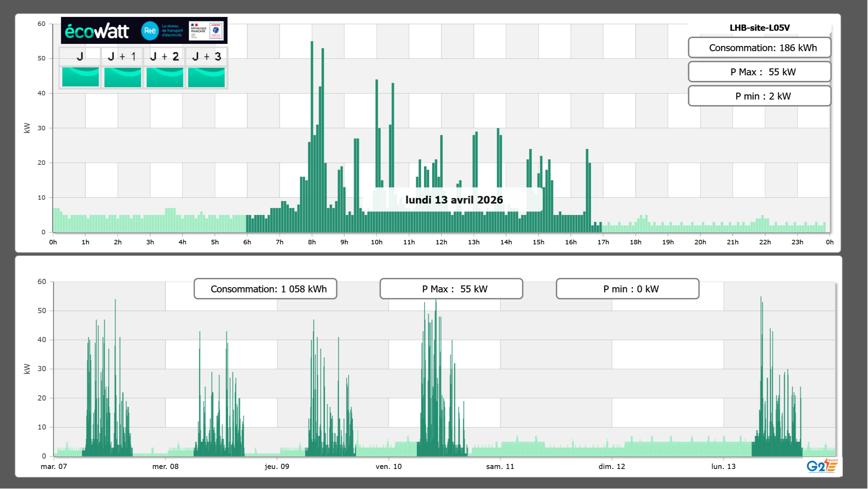Click the Consommation: 186 kWh box

pyautogui.click(x=759, y=48)
